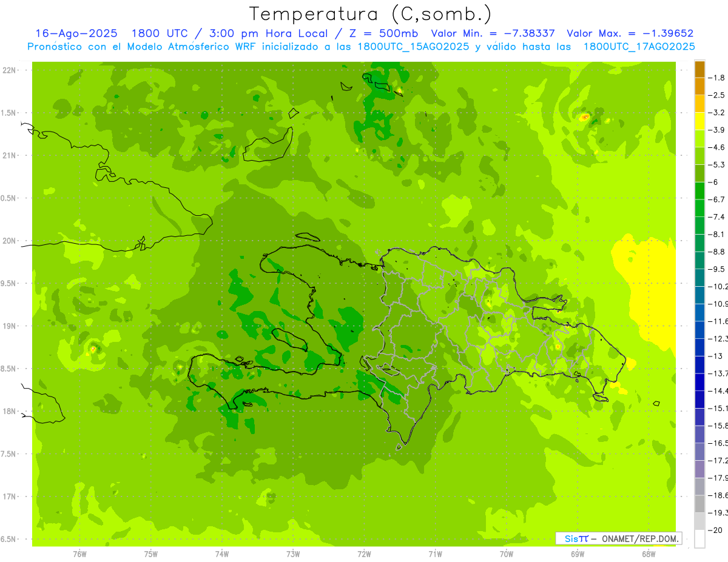The image size is (728, 562).
Task: Click the "73W" longitude label
Action: [x=293, y=554]
